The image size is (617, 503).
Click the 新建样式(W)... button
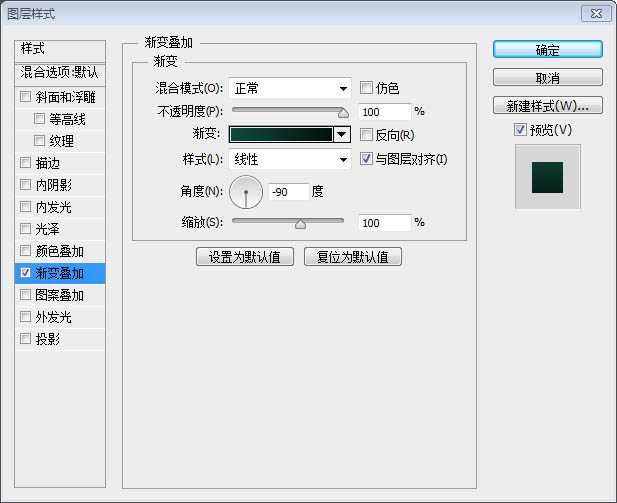[x=547, y=105]
